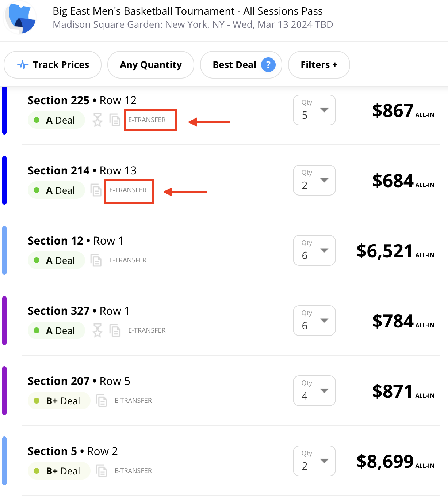Select the Best Deal sort option

234,65
